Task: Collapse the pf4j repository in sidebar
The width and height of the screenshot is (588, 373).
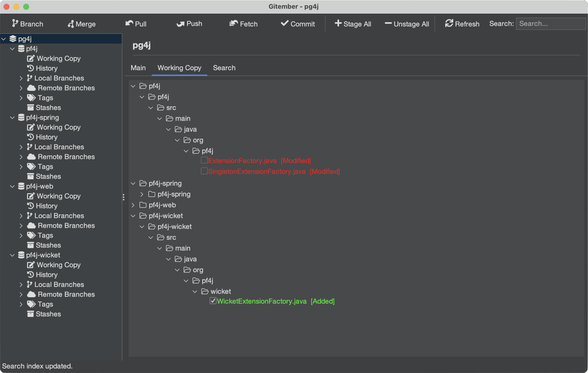Action: pyautogui.click(x=12, y=49)
